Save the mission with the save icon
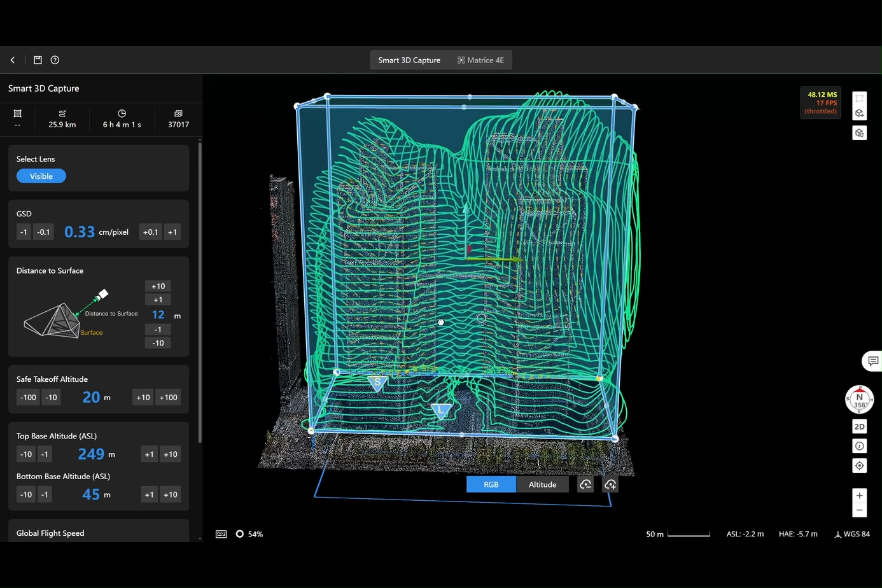 38,60
